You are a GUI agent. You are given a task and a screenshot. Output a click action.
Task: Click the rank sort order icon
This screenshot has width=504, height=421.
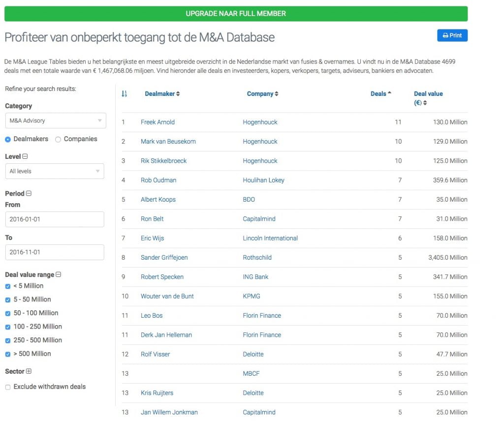pyautogui.click(x=124, y=93)
